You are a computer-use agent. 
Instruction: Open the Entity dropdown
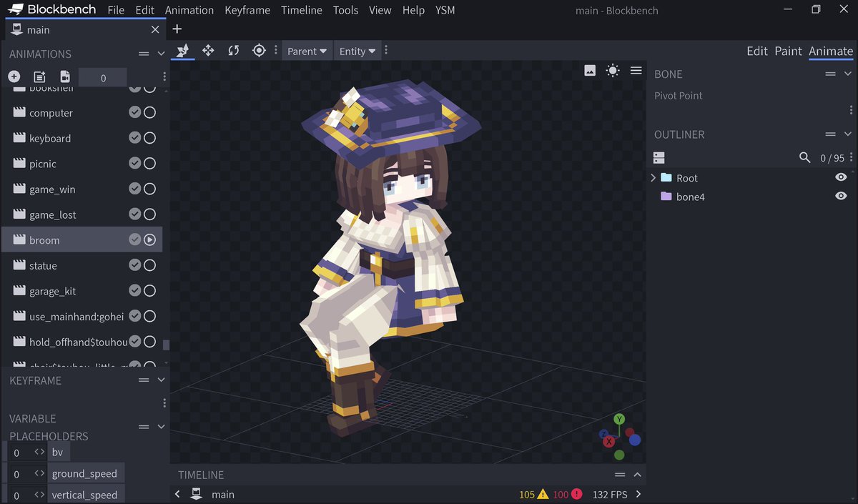pos(356,51)
